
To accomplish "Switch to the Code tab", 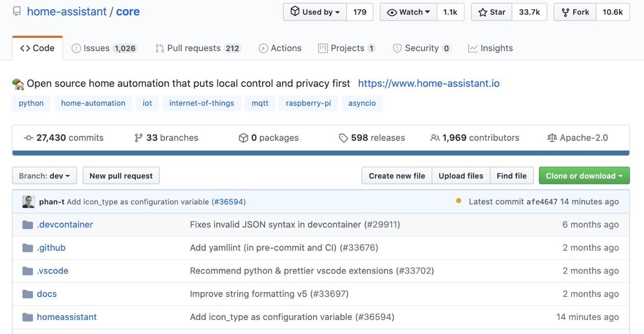I will pyautogui.click(x=38, y=48).
